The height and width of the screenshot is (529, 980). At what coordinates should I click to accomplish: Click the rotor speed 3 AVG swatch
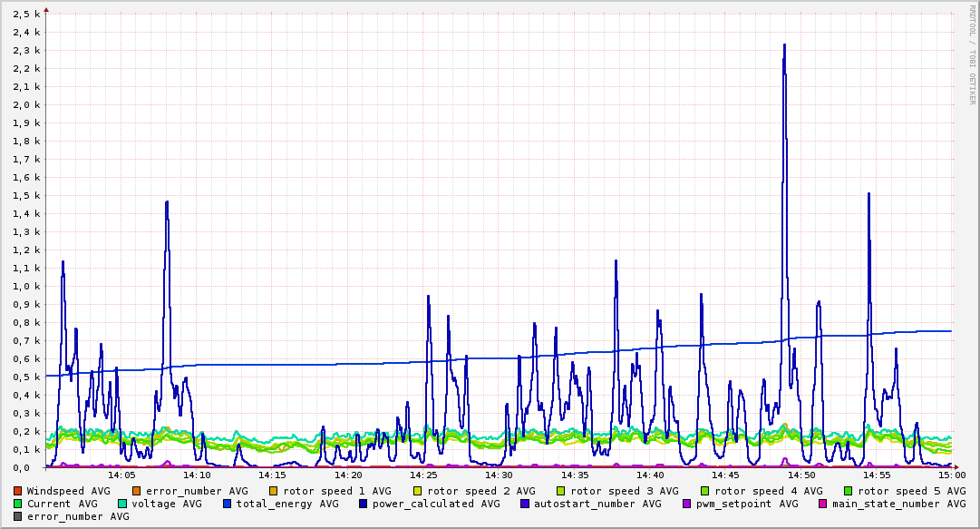tap(561, 492)
